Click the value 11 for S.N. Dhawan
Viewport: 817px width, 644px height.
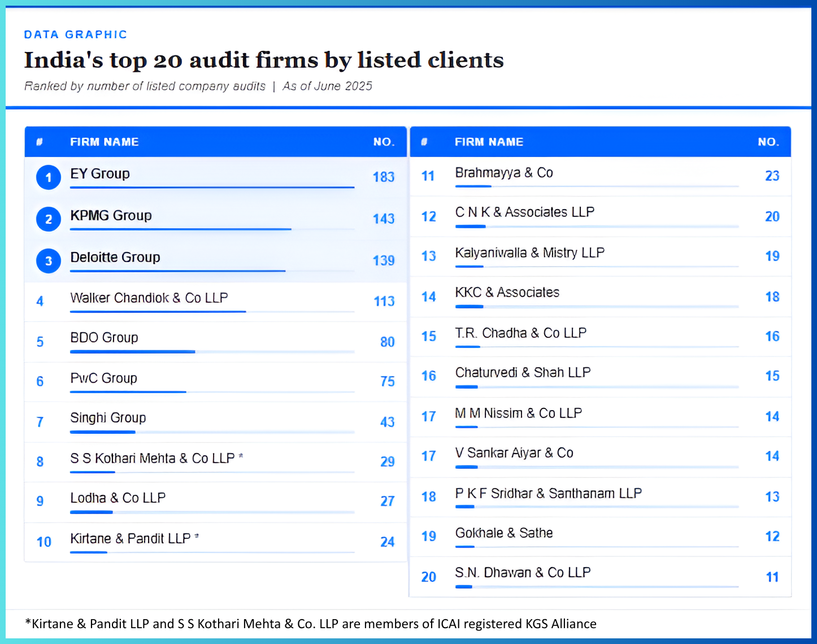772,577
